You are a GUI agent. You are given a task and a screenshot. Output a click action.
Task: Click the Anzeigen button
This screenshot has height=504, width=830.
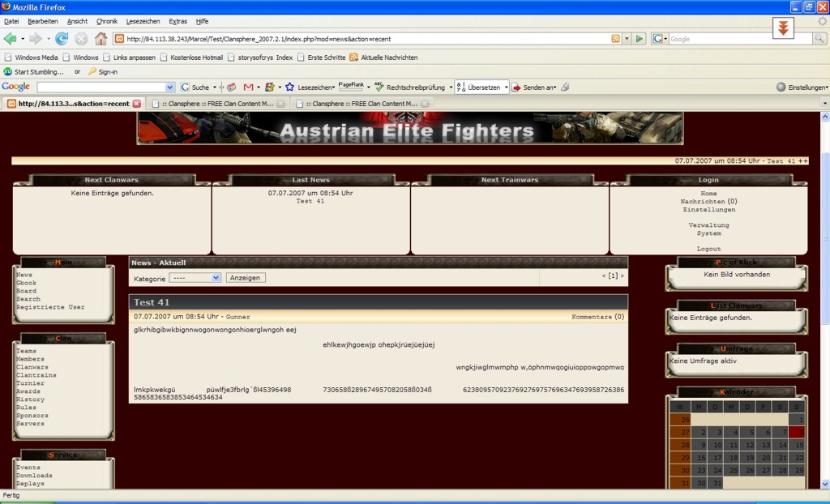[245, 277]
